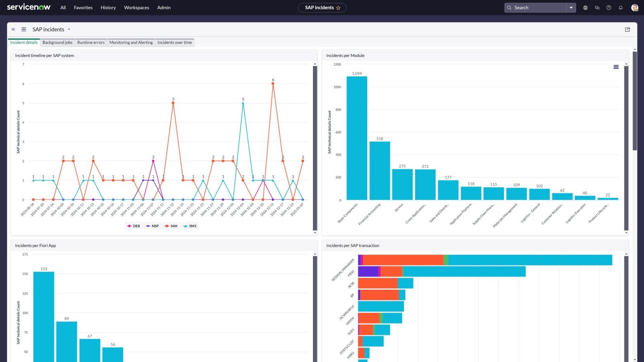Click the purple segment of FB50 bar
Screen dimensions: 644x362
coord(368,271)
